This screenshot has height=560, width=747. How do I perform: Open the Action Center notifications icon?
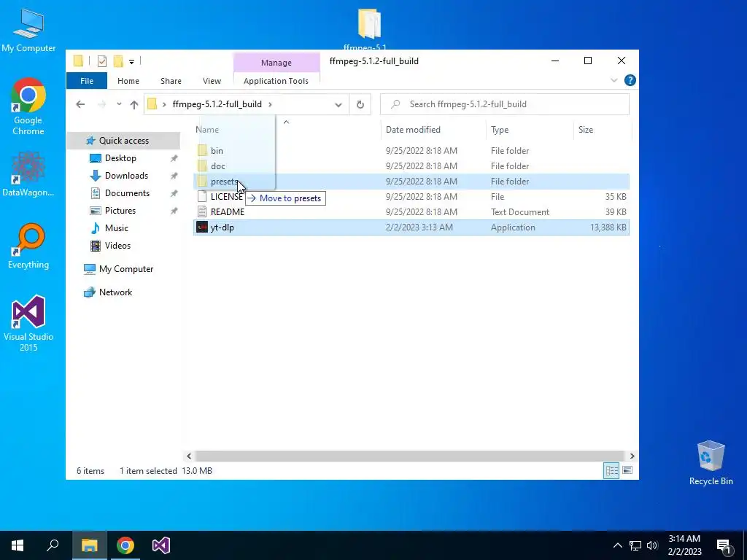(724, 546)
